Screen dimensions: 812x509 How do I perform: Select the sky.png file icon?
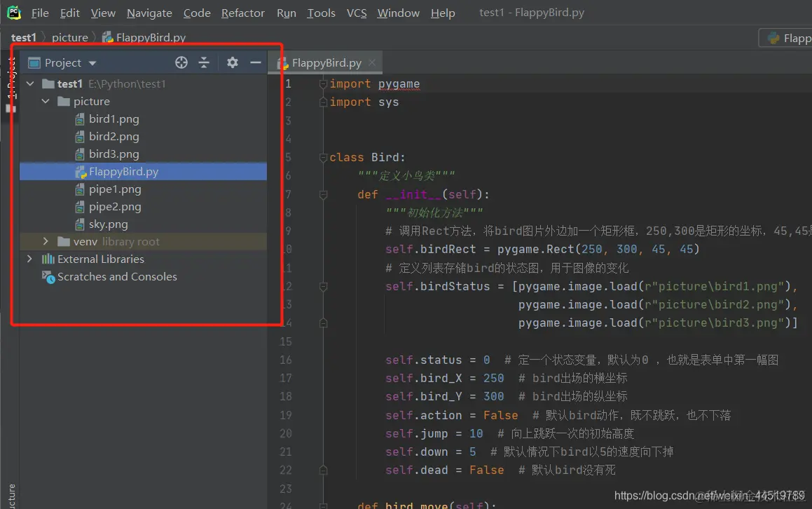pyautogui.click(x=80, y=224)
